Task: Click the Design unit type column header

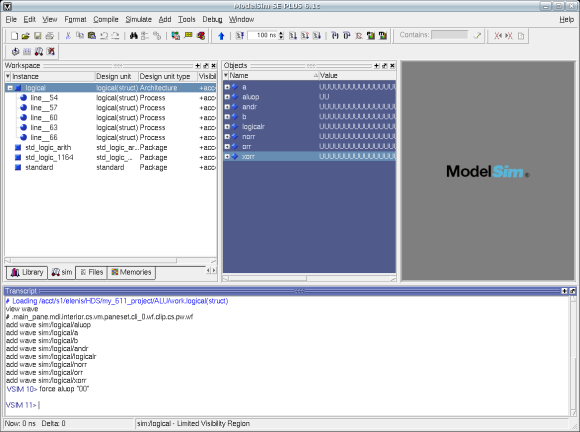Action: 168,77
